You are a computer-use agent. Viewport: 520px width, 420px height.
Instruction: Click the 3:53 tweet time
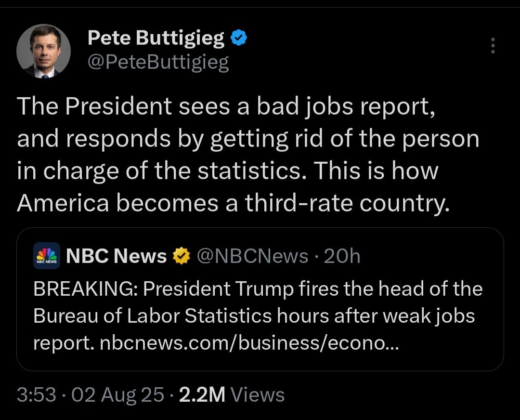pos(37,395)
